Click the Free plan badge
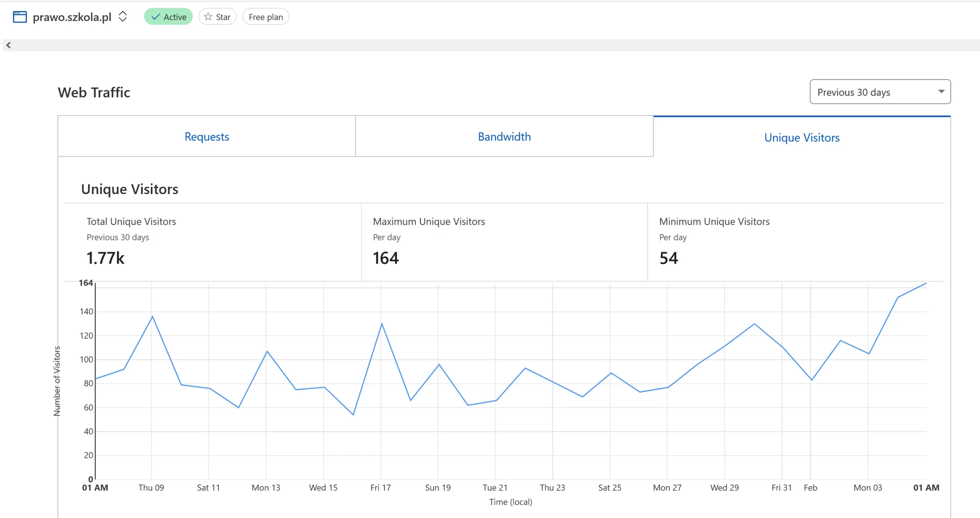 [x=266, y=17]
